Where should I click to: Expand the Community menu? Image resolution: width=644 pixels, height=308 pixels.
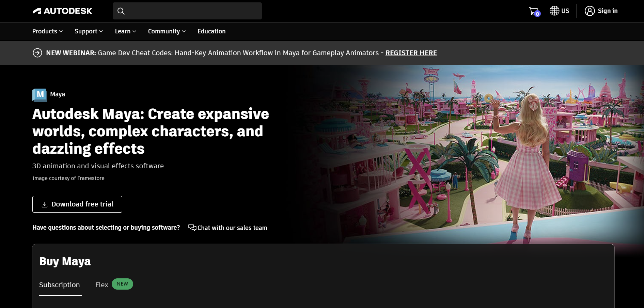click(167, 31)
